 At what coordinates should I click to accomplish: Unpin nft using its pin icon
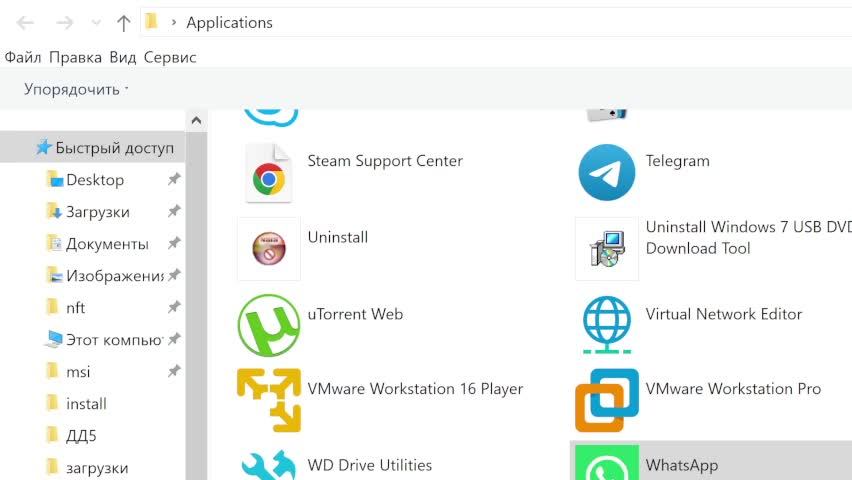tap(174, 307)
